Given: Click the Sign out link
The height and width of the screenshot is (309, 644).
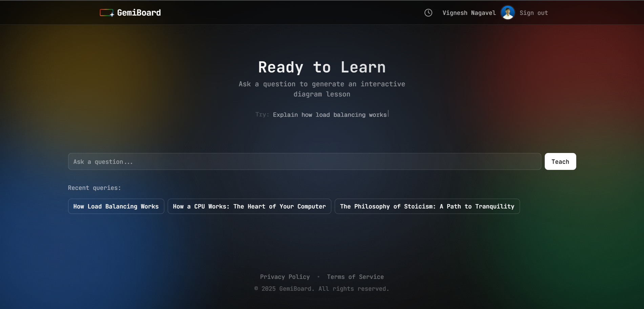Looking at the screenshot, I should click(x=534, y=13).
